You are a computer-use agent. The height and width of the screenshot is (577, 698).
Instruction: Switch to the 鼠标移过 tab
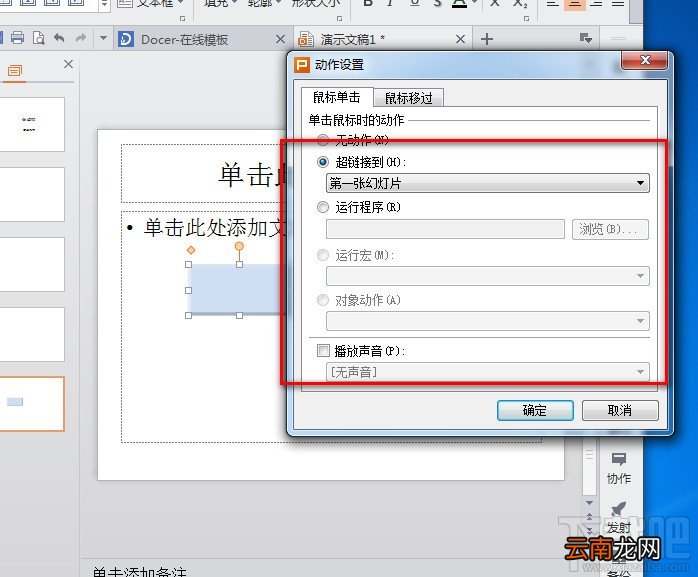[x=409, y=98]
